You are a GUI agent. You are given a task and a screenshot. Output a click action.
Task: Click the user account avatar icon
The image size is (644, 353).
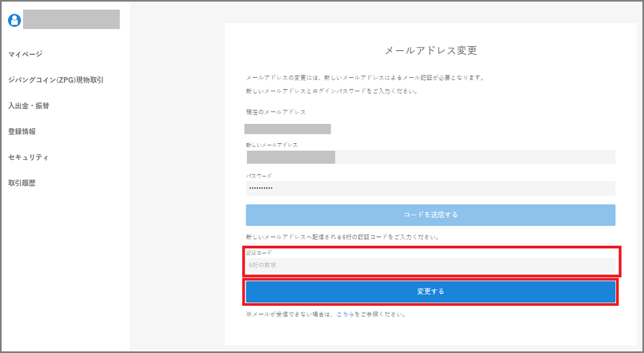14,20
